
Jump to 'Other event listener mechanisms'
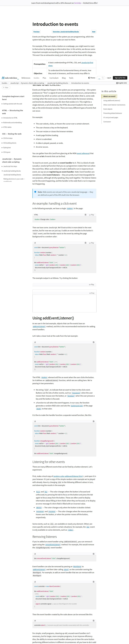point(114,105)
